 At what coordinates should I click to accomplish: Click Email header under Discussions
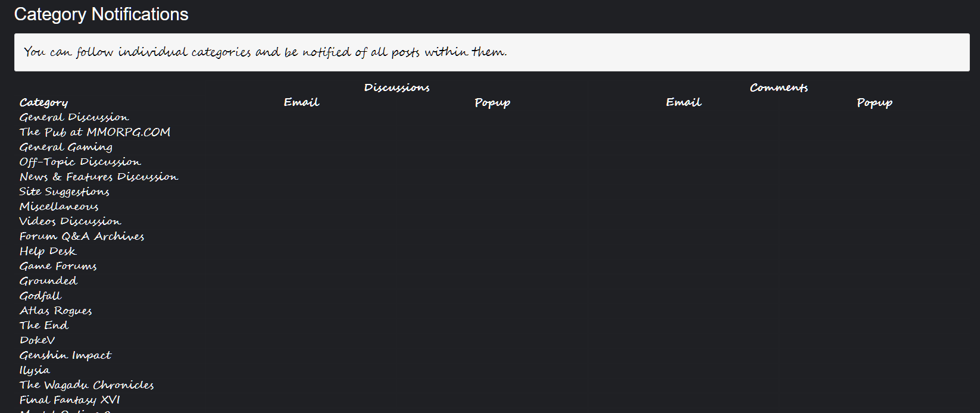[301, 102]
